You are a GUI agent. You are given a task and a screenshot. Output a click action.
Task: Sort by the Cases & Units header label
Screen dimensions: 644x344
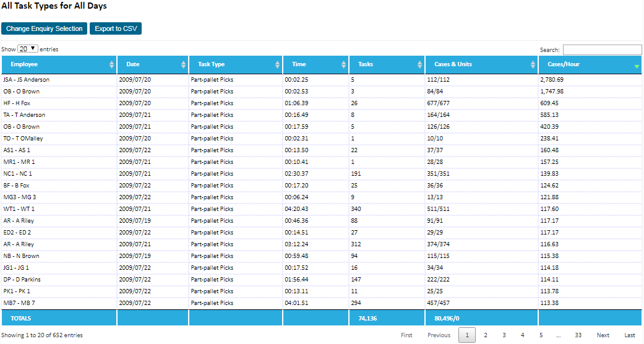453,64
